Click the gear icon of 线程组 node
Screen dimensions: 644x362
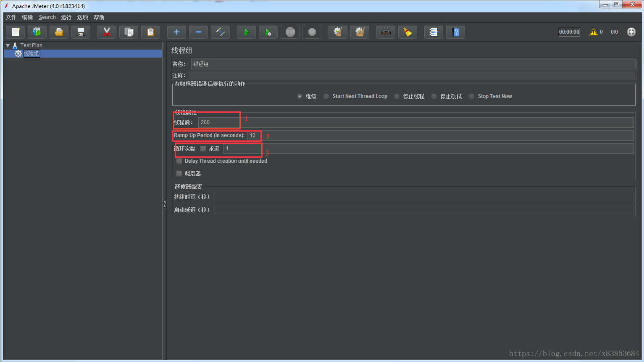18,53
